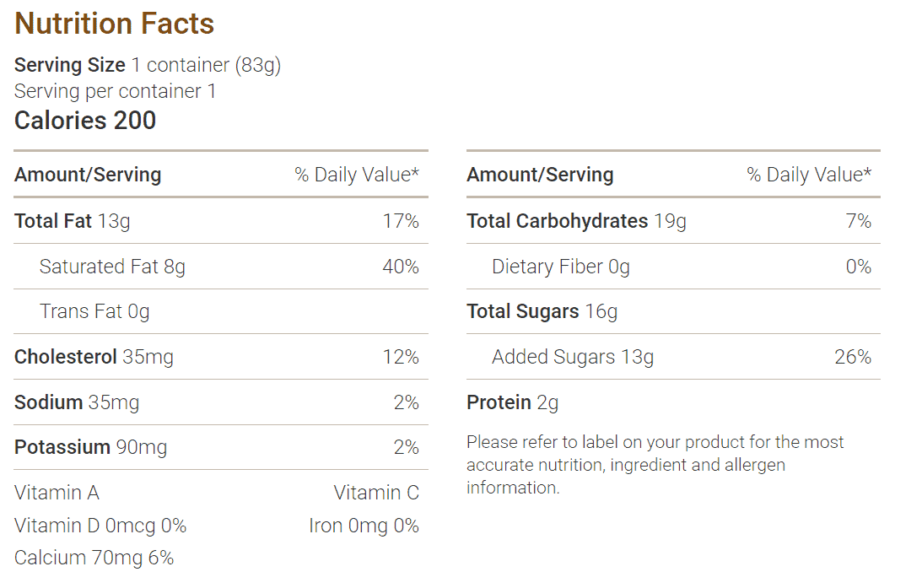Click the Total Carbohydrates 19g row

pos(673,221)
